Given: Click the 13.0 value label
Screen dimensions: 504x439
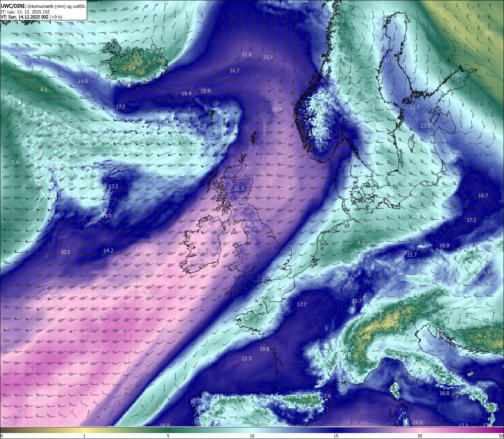Looking at the screenshot, I should pyautogui.click(x=389, y=60).
